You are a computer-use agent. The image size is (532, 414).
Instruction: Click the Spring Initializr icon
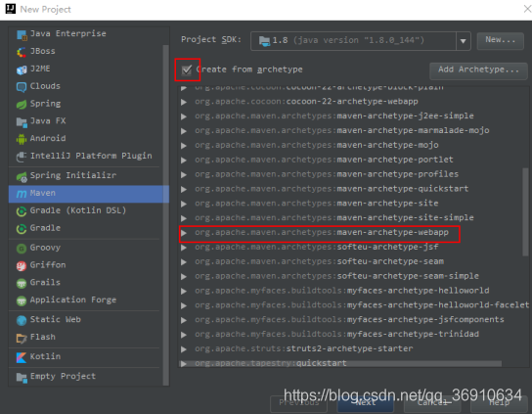(22, 176)
